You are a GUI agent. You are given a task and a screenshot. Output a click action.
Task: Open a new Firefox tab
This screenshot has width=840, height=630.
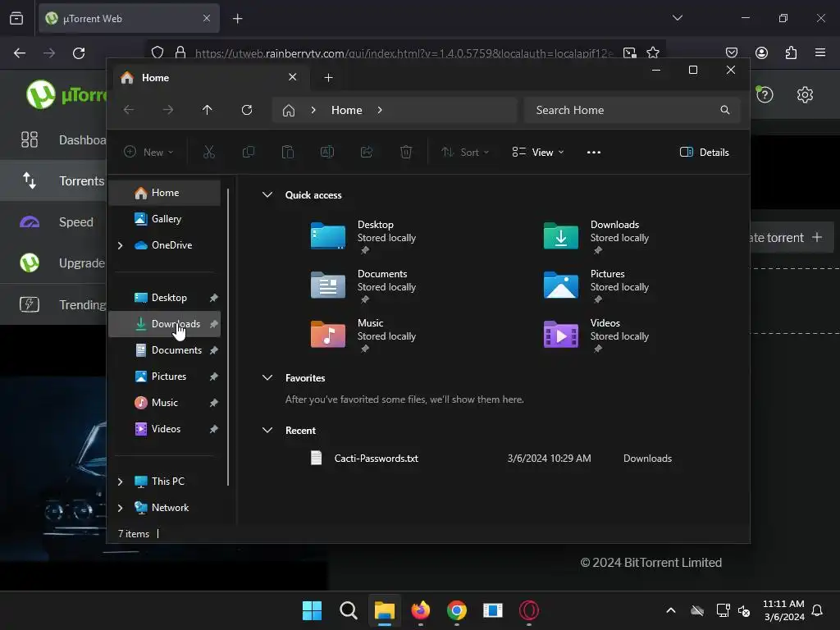click(238, 19)
